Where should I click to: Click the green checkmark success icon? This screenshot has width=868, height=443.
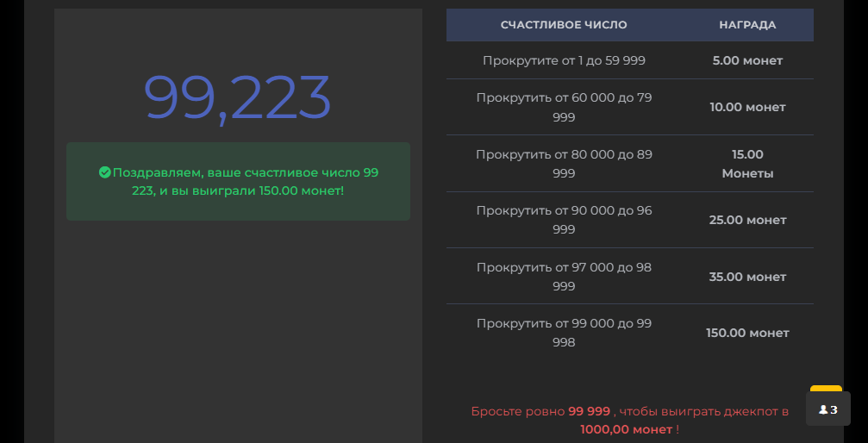pos(104,172)
